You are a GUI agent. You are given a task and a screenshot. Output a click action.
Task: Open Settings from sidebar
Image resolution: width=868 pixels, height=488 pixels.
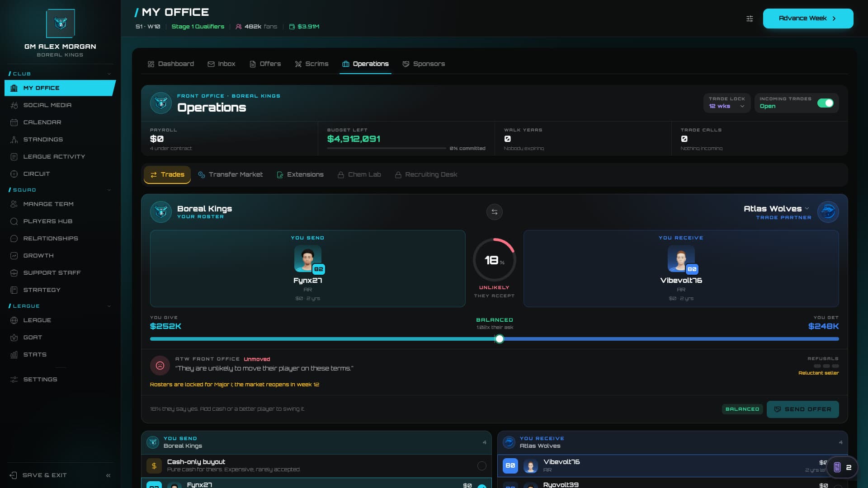pyautogui.click(x=60, y=380)
